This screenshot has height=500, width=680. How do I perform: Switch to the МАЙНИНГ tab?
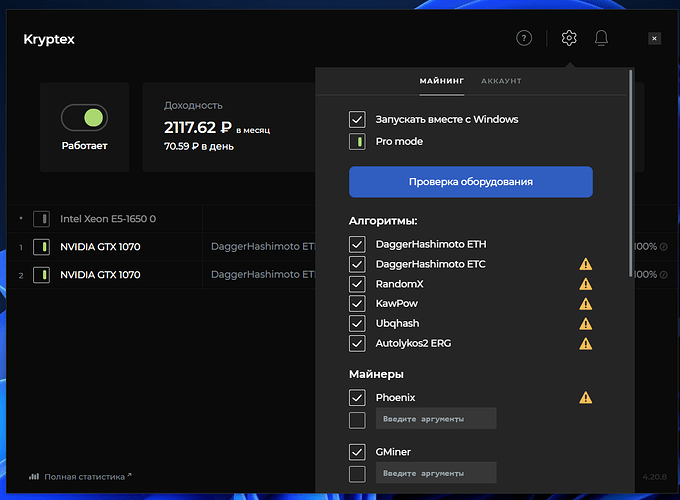[x=441, y=81]
